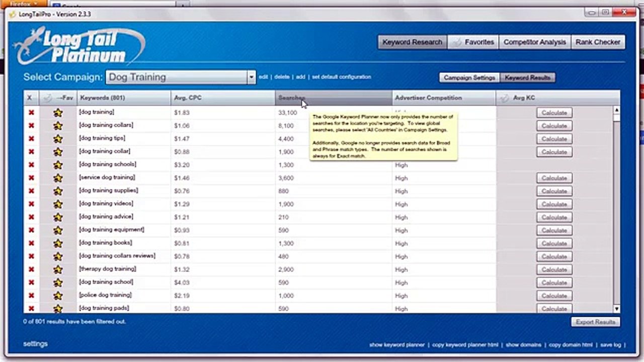Open the settings link at bottom left
This screenshot has width=644, height=362.
tap(35, 344)
